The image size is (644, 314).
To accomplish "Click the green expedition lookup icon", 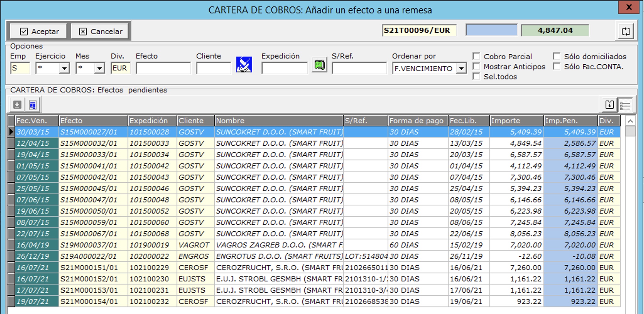I will pos(319,65).
